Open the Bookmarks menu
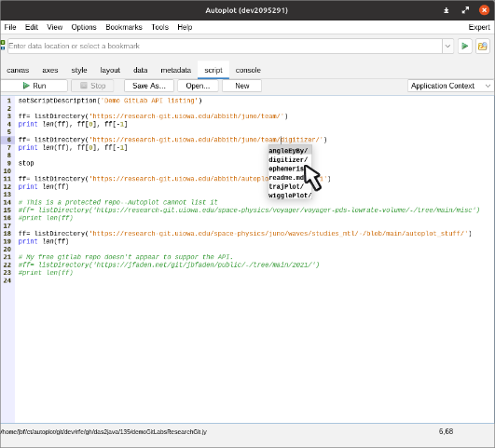495x448 pixels. click(x=124, y=27)
